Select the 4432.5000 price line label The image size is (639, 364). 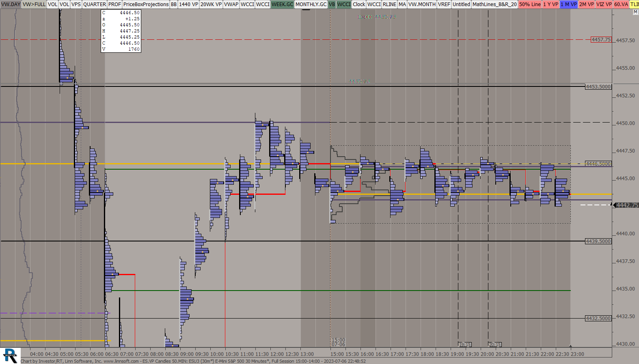pos(598,318)
